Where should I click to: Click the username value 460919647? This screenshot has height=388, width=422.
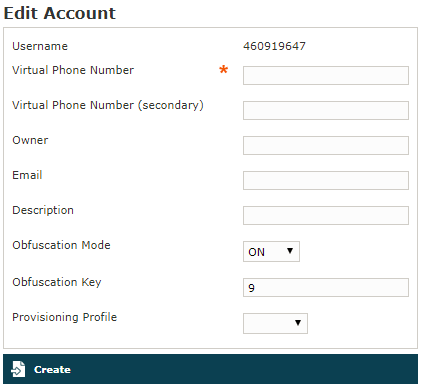(x=274, y=46)
